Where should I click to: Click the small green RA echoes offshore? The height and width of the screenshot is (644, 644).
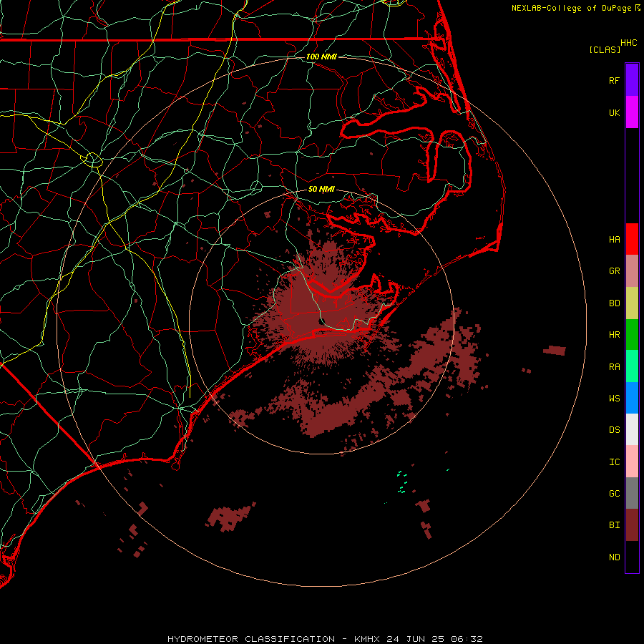(x=402, y=482)
